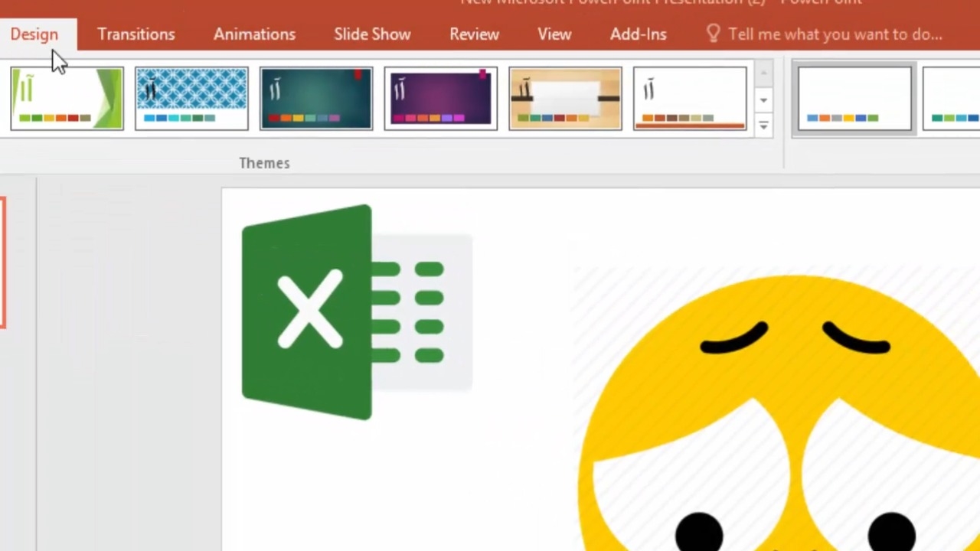Apply the dark teal theme

click(x=316, y=98)
